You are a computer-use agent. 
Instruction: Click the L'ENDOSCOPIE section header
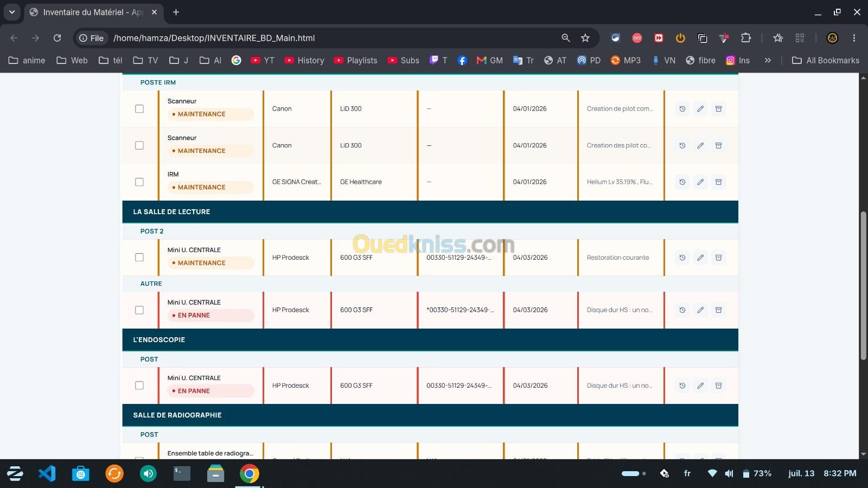[430, 340]
